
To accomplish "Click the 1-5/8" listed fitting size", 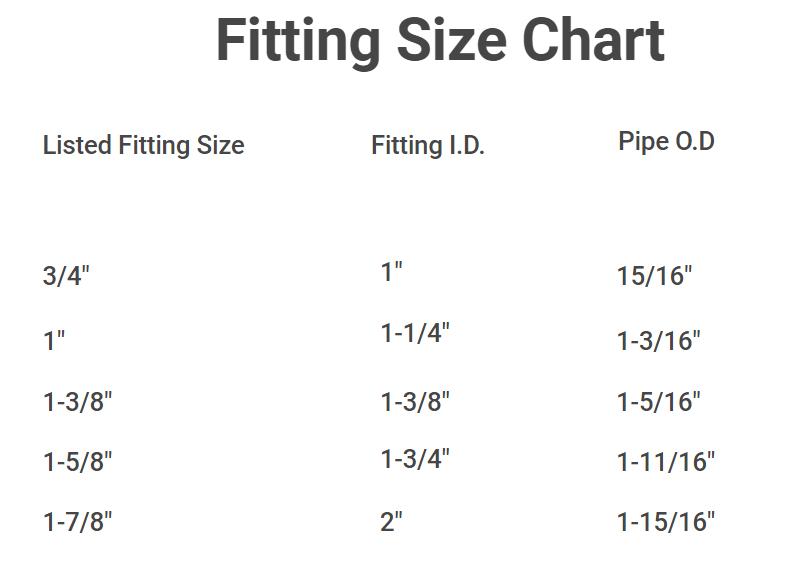I will 78,462.
